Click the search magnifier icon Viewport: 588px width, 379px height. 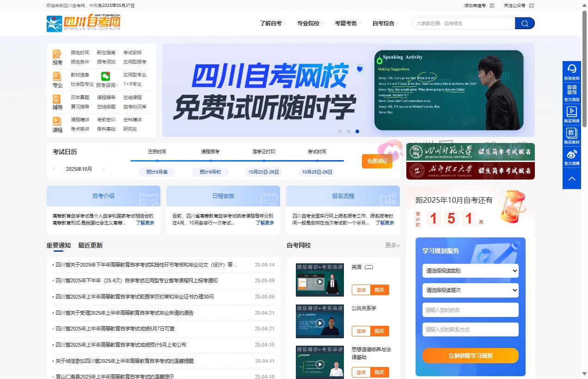(x=525, y=23)
